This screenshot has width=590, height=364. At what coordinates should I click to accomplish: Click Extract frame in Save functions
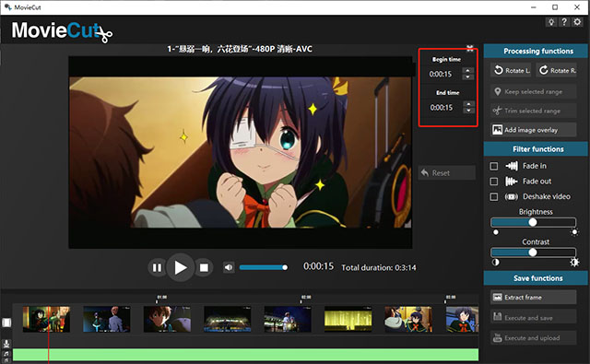pos(533,297)
